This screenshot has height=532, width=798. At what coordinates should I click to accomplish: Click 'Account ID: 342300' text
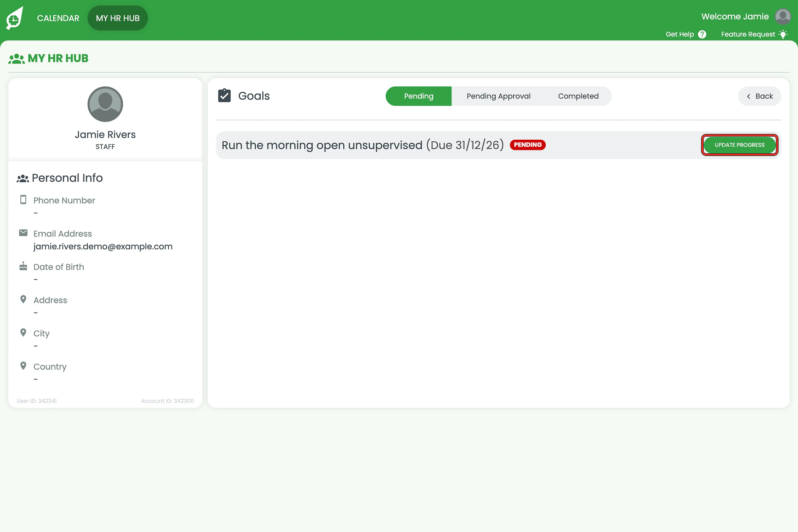click(x=167, y=401)
